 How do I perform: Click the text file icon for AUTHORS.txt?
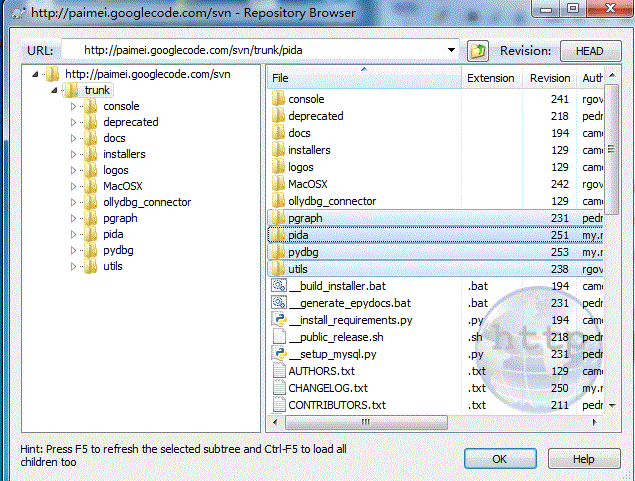[280, 371]
